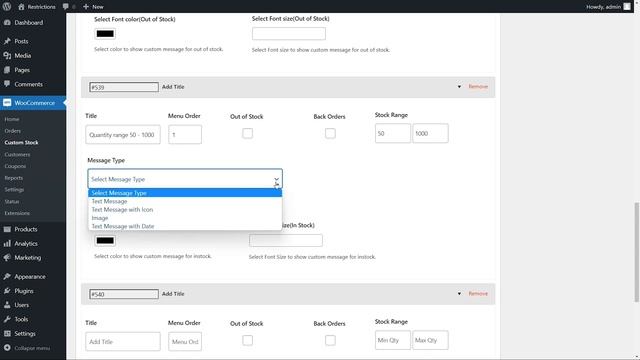Edit stock range maximum field 1000
Viewport: 640px width, 360px height.
[x=430, y=133]
